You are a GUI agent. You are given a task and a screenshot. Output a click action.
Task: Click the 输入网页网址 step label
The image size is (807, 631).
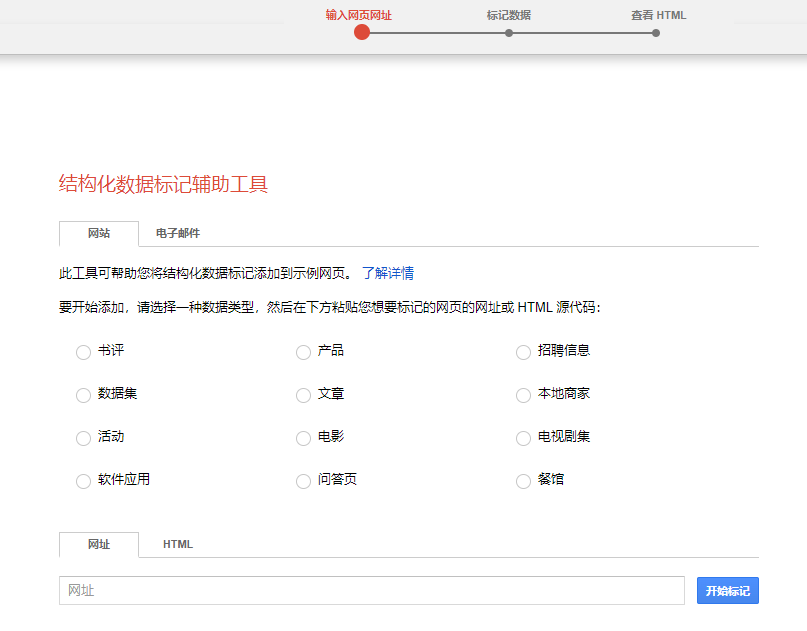pos(358,15)
